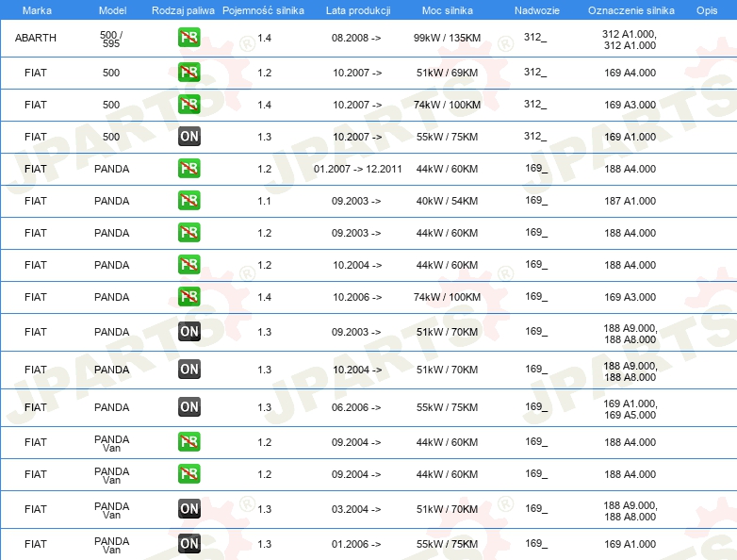The width and height of the screenshot is (737, 560).
Task: Click engine code 169 A1.000, 169 A5.000
Action: coord(630,409)
